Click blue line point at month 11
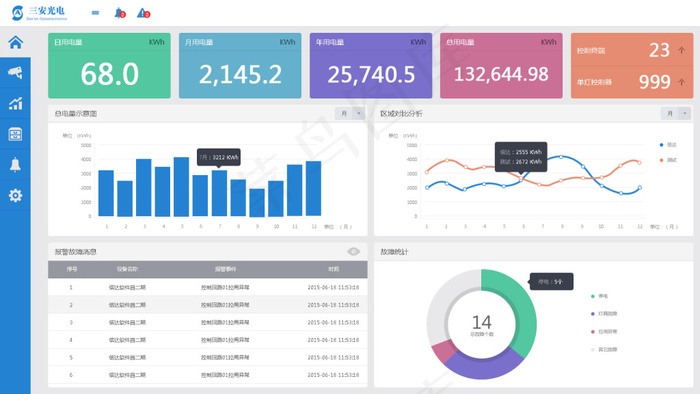Image resolution: width=700 pixels, height=394 pixels. pos(621,193)
